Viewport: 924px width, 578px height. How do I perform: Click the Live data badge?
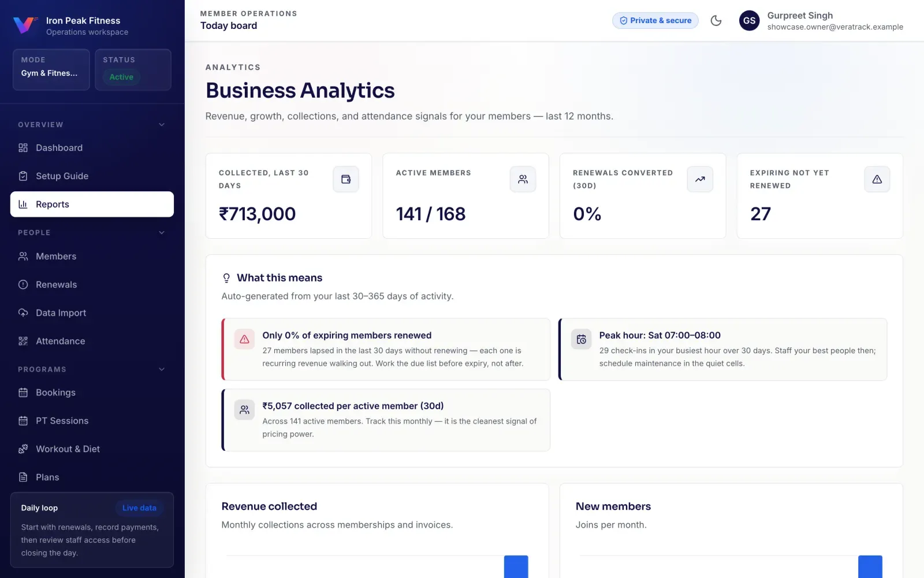point(139,508)
